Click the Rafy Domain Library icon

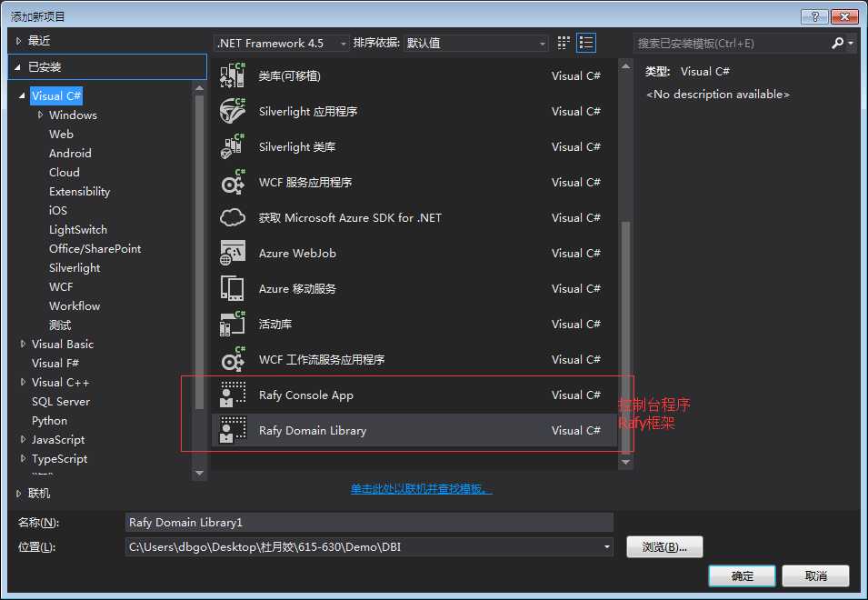pyautogui.click(x=233, y=430)
